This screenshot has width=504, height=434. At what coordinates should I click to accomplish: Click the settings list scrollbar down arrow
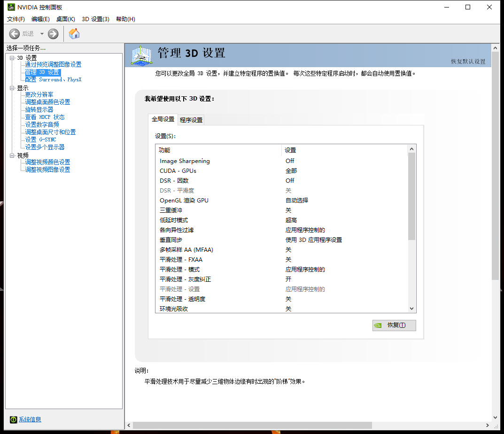411,309
